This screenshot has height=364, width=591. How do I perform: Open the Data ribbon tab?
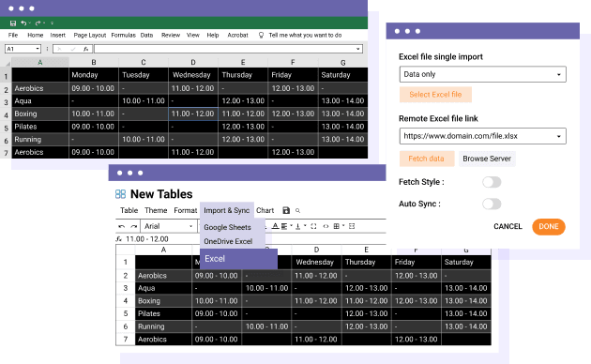[146, 35]
